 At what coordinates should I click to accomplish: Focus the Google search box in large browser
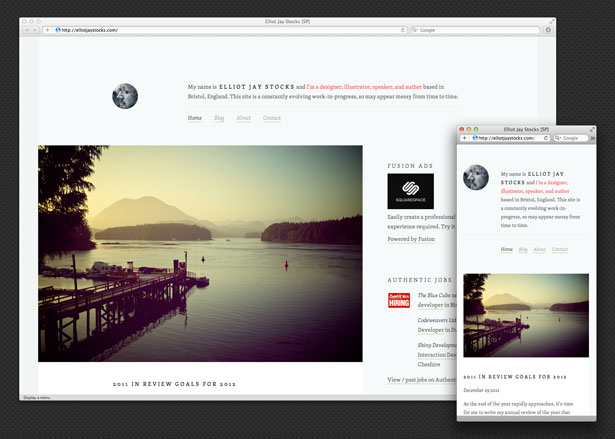point(478,30)
